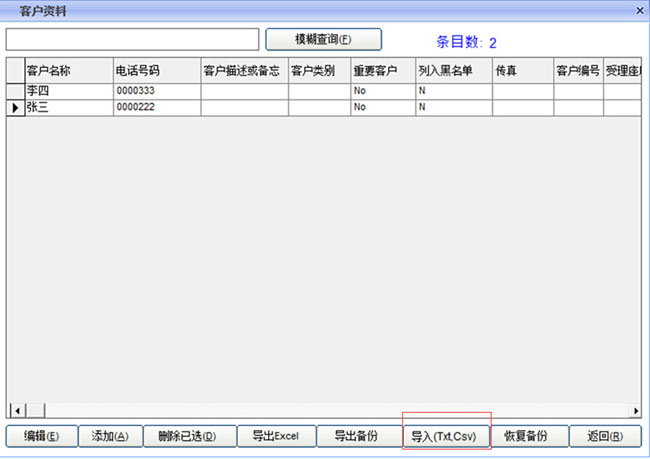Click the 重要客户 column header
This screenshot has height=459, width=650.
pos(382,71)
